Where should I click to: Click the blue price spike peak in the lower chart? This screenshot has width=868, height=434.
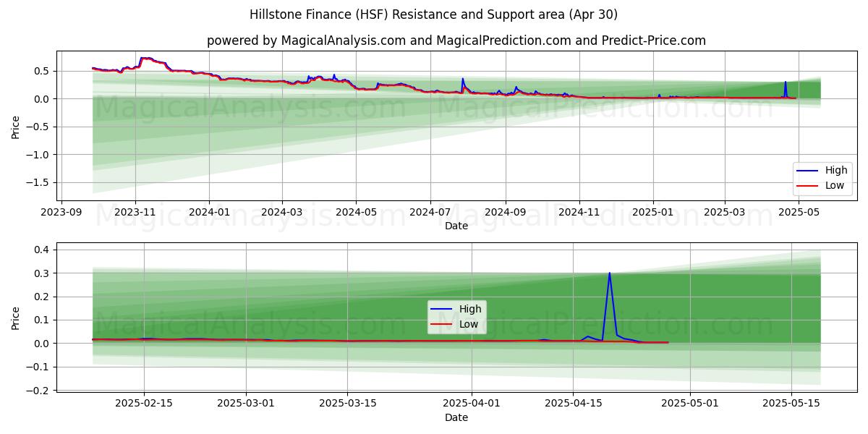[x=610, y=273]
